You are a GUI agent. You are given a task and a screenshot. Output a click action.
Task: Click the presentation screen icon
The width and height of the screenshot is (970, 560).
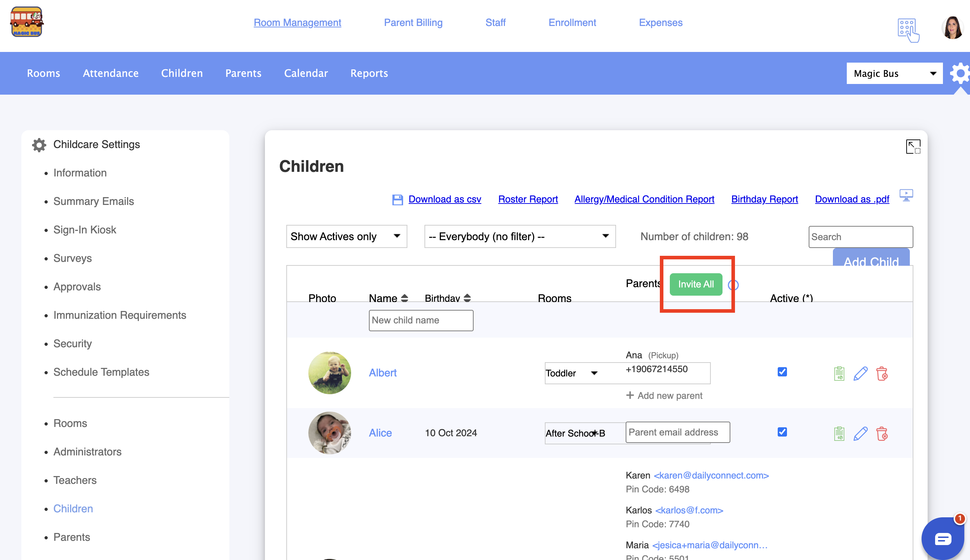click(906, 195)
